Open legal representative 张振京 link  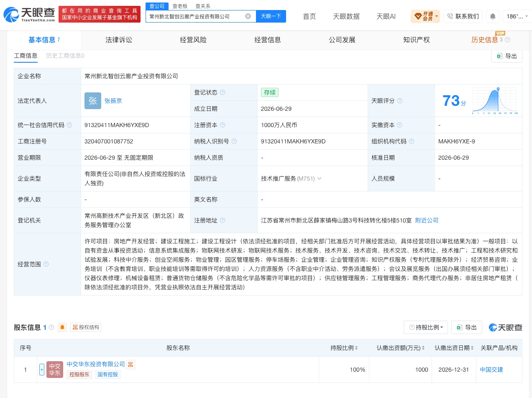pyautogui.click(x=113, y=101)
